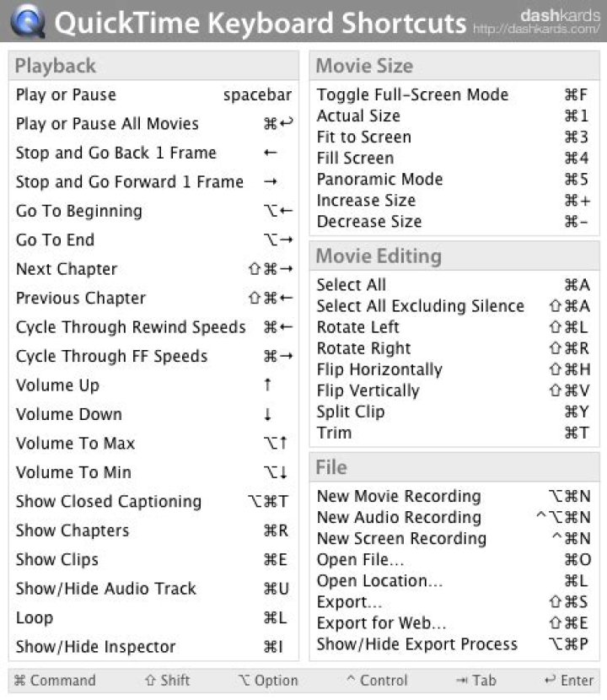Screen dimensions: 607x700
Task: Click the Tab symbol in the legend
Action: [x=461, y=681]
